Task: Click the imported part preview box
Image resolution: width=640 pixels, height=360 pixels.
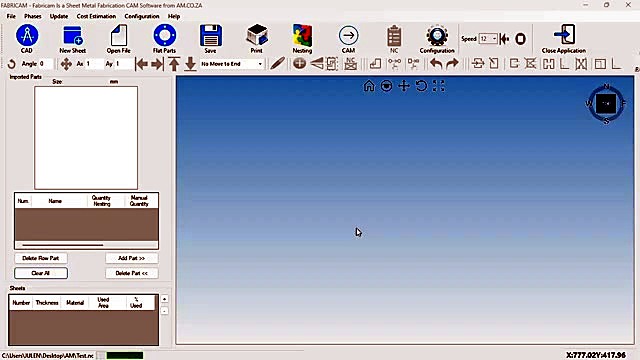Action: point(86,138)
